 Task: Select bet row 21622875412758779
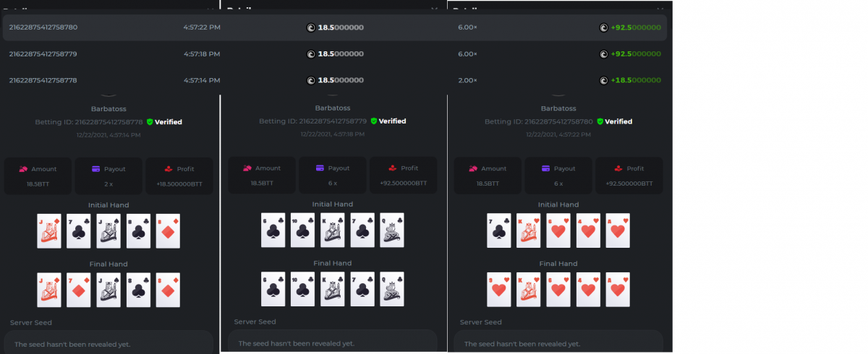coord(335,54)
